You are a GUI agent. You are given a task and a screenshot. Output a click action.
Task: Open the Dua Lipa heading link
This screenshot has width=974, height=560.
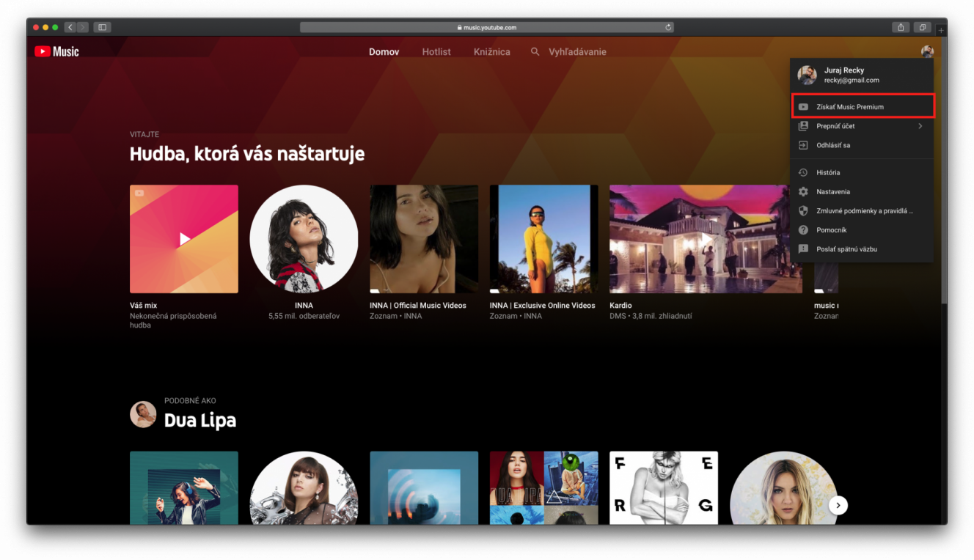[200, 420]
